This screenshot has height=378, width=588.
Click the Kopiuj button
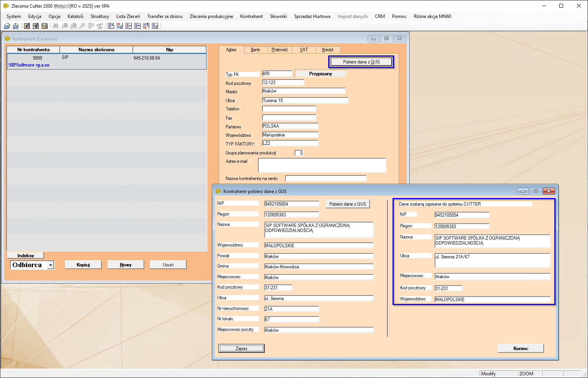pyautogui.click(x=83, y=265)
